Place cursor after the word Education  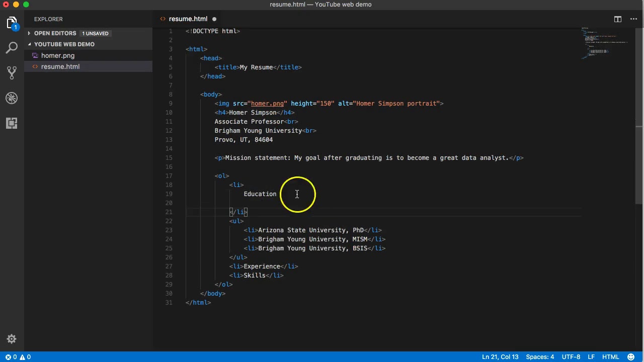point(277,194)
